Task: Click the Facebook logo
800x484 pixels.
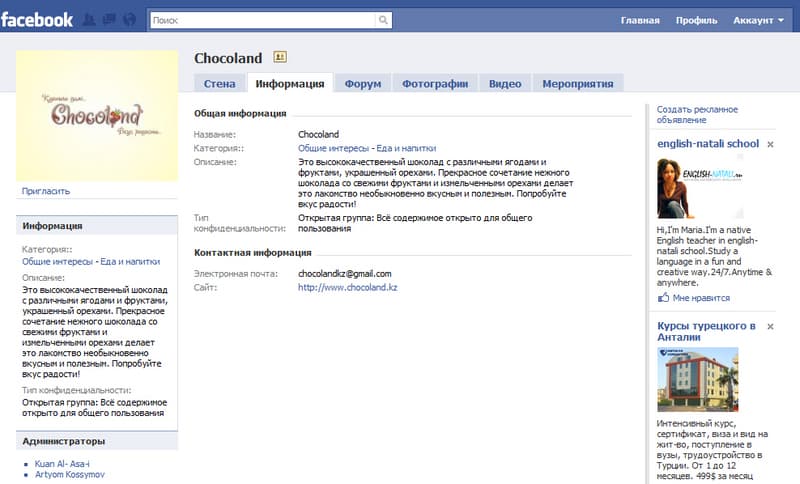Action: [x=37, y=20]
